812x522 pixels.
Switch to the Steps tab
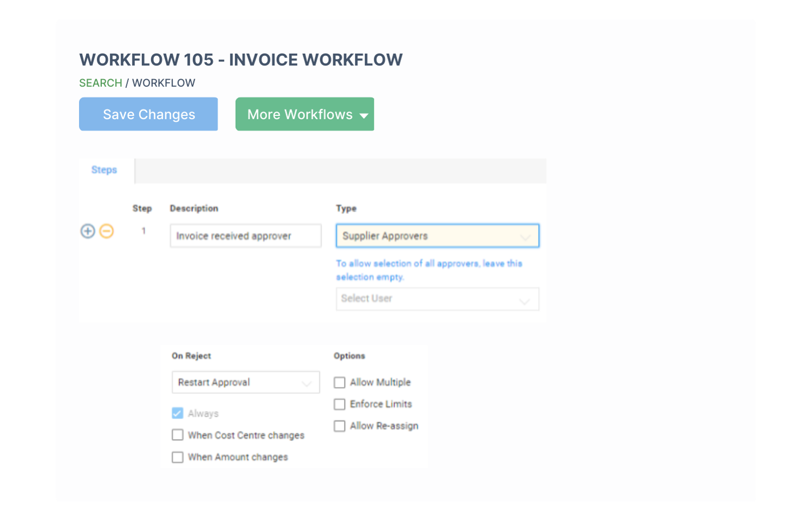(104, 170)
